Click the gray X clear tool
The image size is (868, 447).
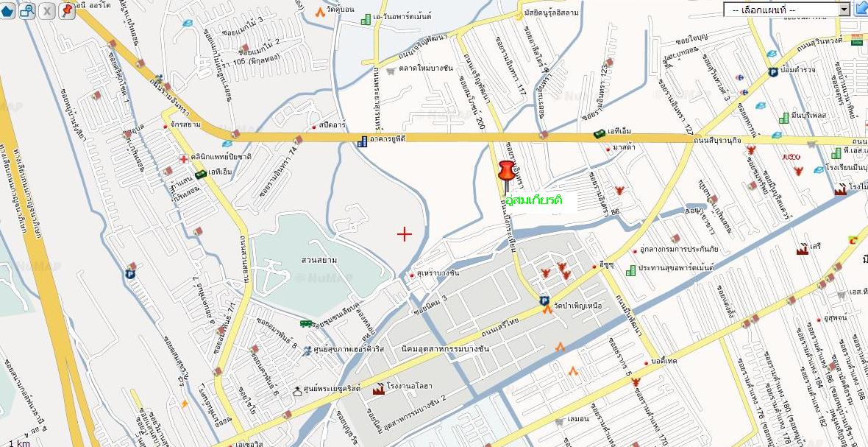(47, 10)
